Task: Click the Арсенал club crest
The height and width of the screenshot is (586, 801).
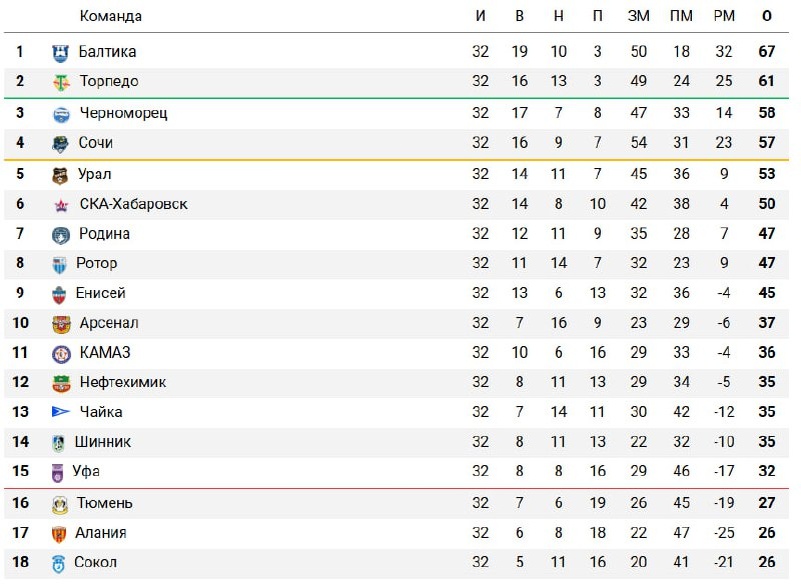Action: [x=61, y=324]
